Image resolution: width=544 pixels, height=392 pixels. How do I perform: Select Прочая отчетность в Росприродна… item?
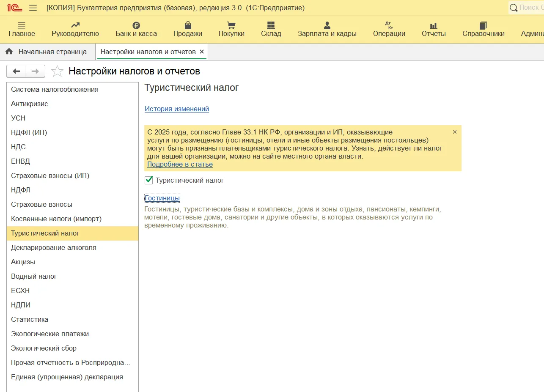[x=72, y=362]
